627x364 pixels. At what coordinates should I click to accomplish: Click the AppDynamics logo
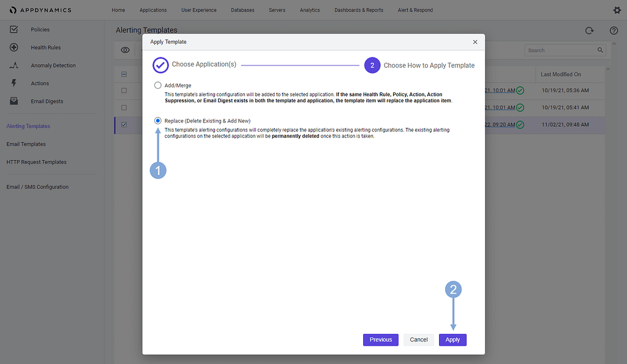tap(41, 10)
